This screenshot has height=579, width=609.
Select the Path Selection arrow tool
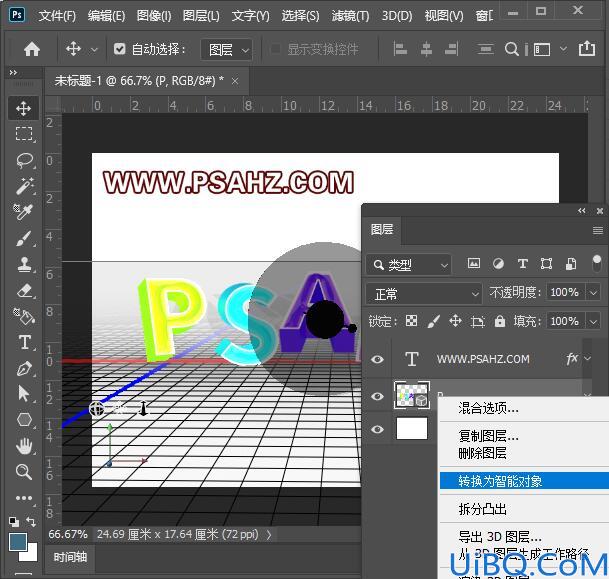pos(24,394)
